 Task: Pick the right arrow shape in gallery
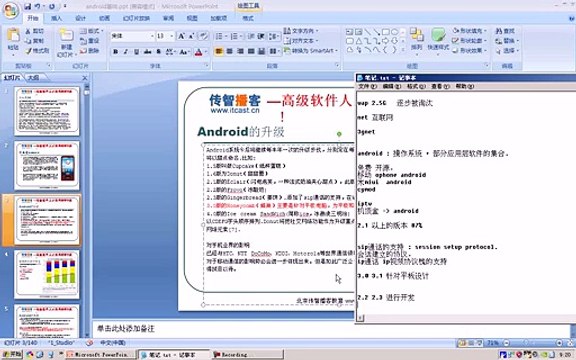coord(386,41)
